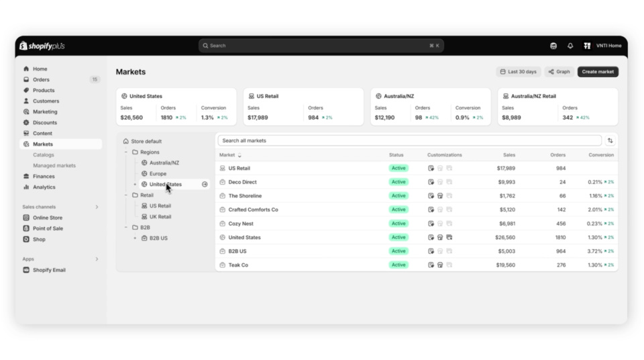Open Discounts in sidebar
The height and width of the screenshot is (360, 644).
tap(60, 123)
